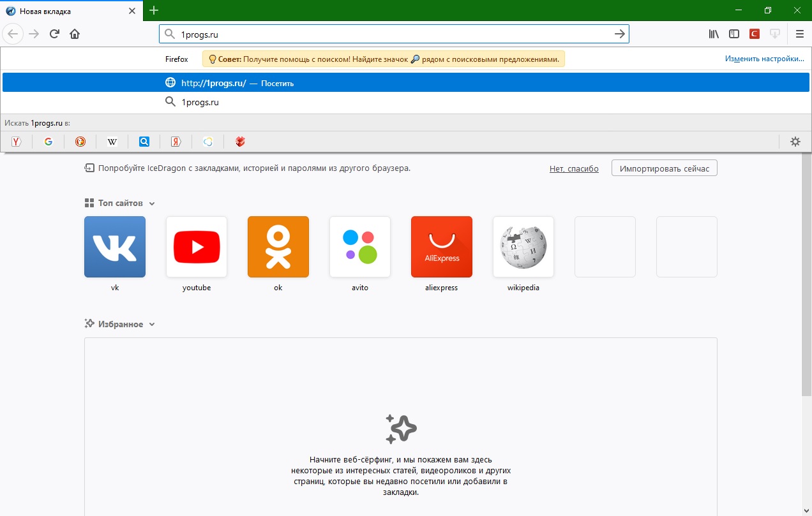Reload the page with the refresh icon
Viewport: 812px width, 516px height.
tap(54, 34)
